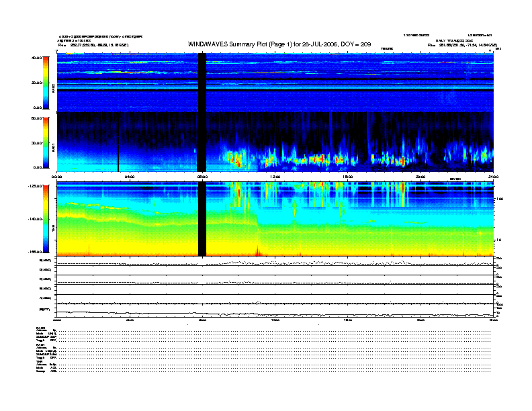This screenshot has width=532, height=411.
Task: Click the -155.00 label on TNR scale
Action: coord(35,252)
